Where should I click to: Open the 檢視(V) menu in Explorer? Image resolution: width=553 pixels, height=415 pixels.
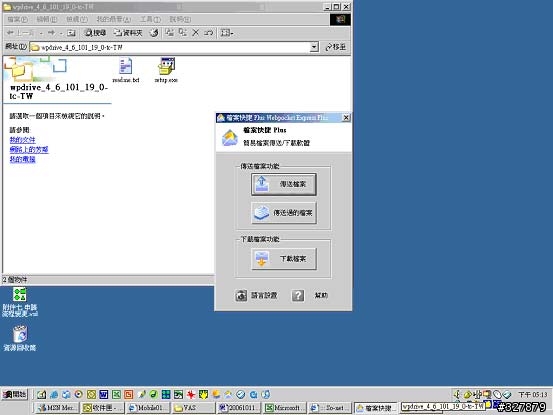(77, 19)
